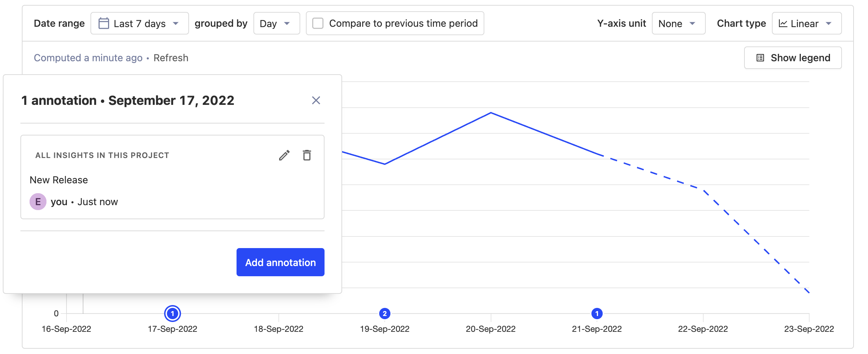Expand the grouped by Day dropdown
Screen dimensions: 868x354
pyautogui.click(x=276, y=23)
